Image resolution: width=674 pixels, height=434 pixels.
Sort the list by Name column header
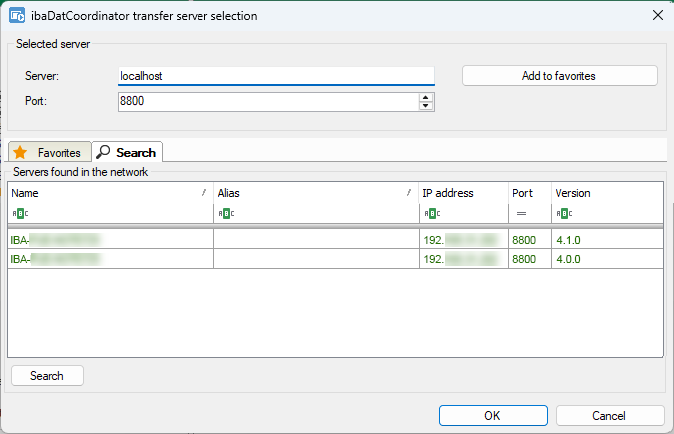[110, 193]
